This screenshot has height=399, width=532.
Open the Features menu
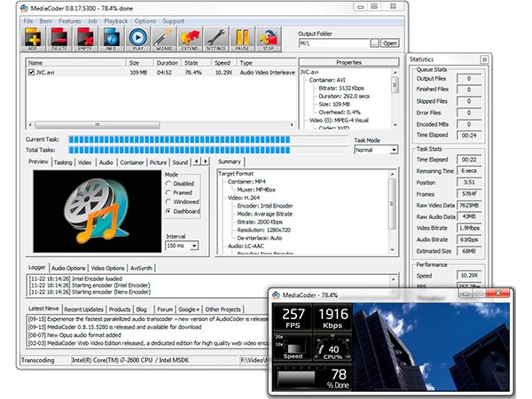tap(69, 20)
